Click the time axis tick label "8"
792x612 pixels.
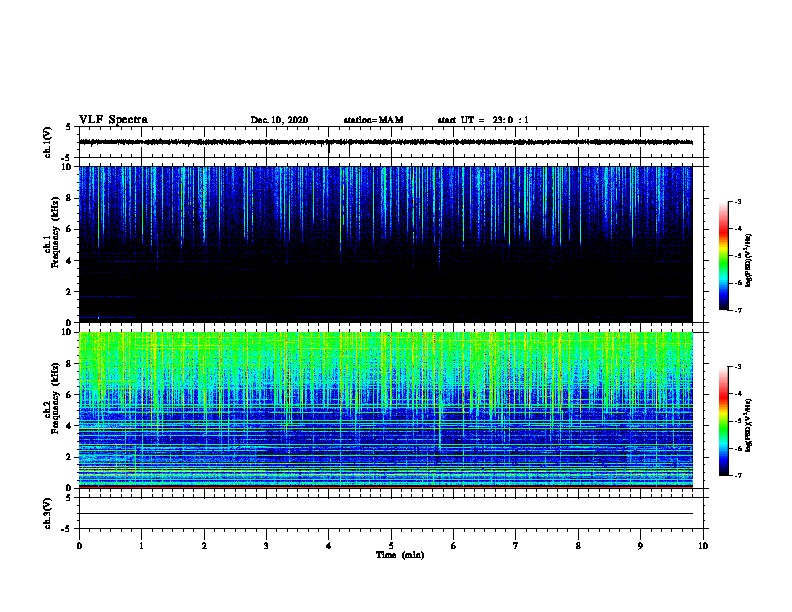[x=578, y=546]
